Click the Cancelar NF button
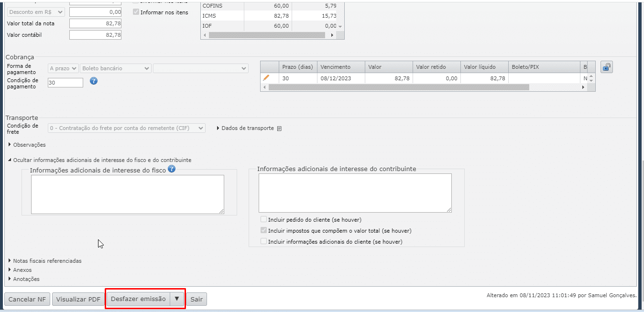This screenshot has width=644, height=312. point(27,299)
